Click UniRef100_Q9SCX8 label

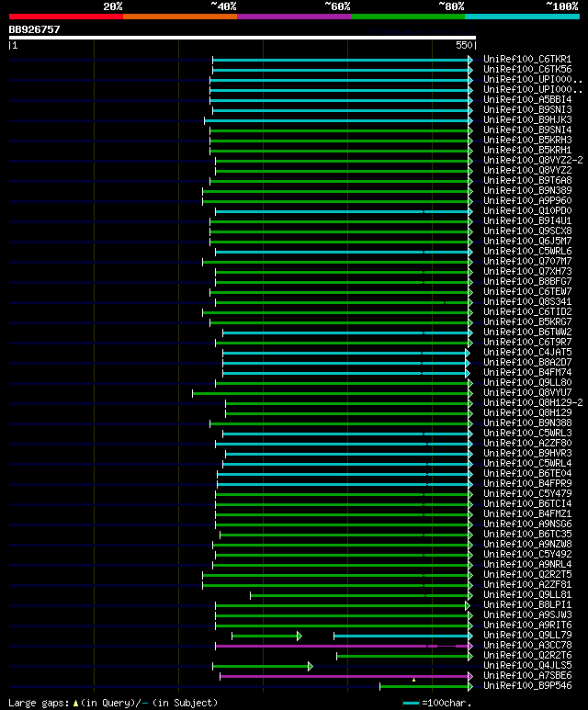(x=527, y=231)
